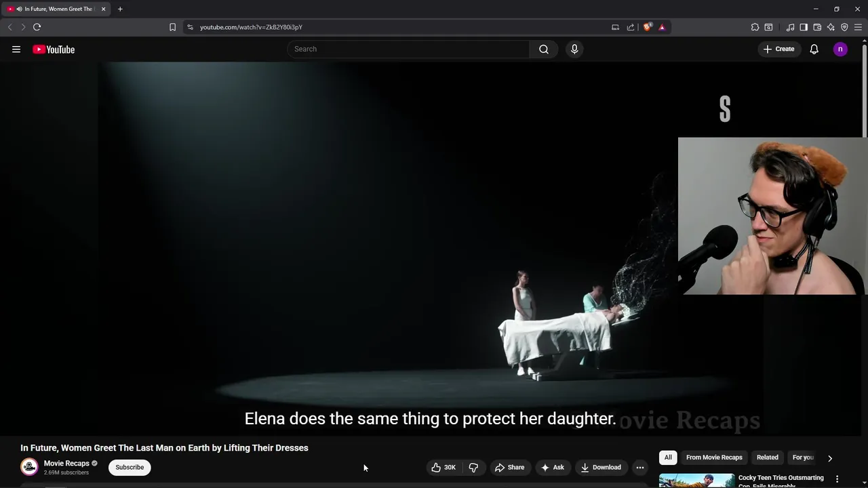Open Movie Recaps channel name link
The image size is (868, 488).
[x=66, y=464]
